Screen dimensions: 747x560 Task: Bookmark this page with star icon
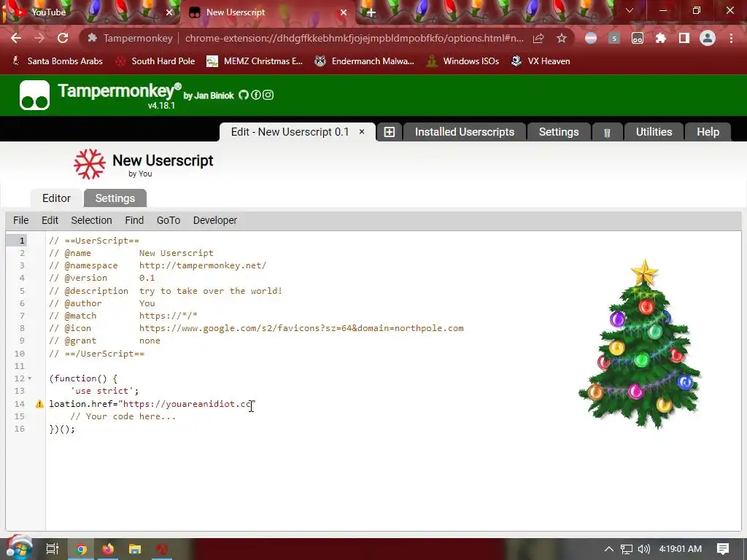[562, 38]
